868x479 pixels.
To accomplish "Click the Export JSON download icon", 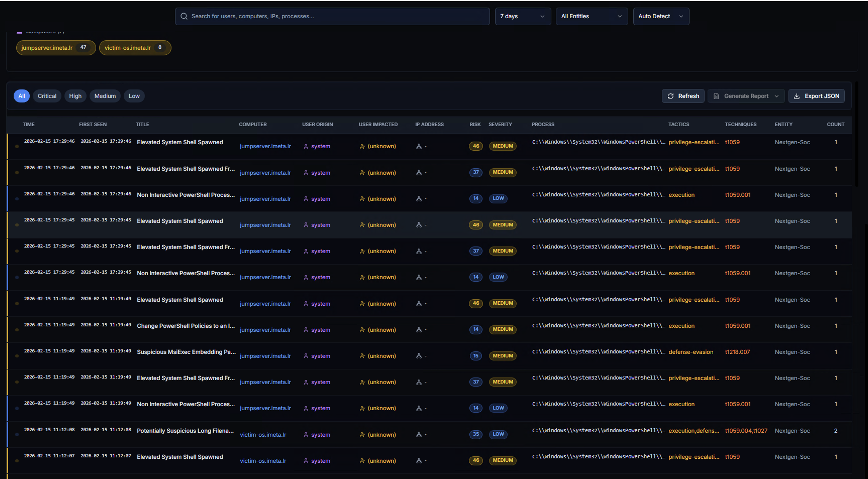I will pyautogui.click(x=797, y=96).
